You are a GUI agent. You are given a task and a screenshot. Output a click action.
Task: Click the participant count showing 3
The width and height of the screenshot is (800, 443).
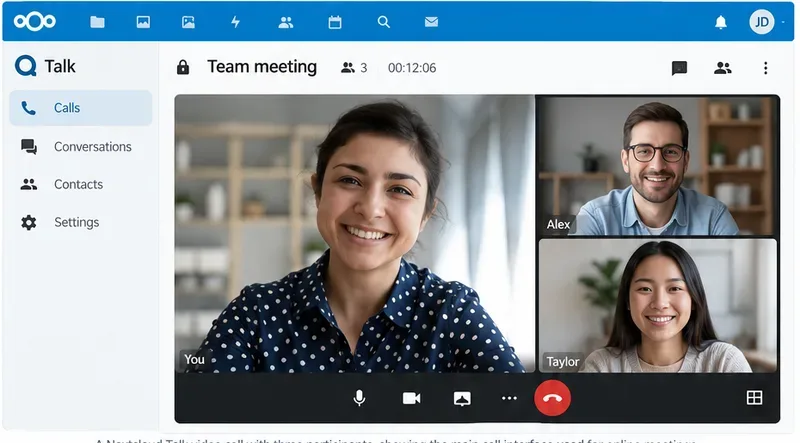[354, 68]
